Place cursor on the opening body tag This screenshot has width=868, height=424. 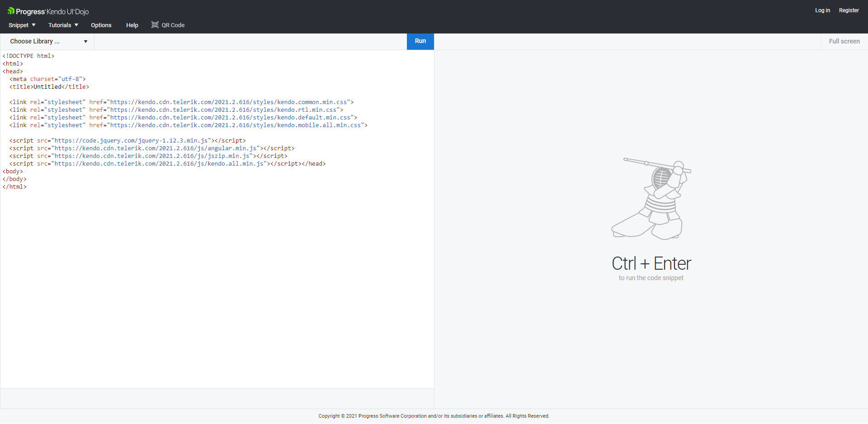[13, 172]
